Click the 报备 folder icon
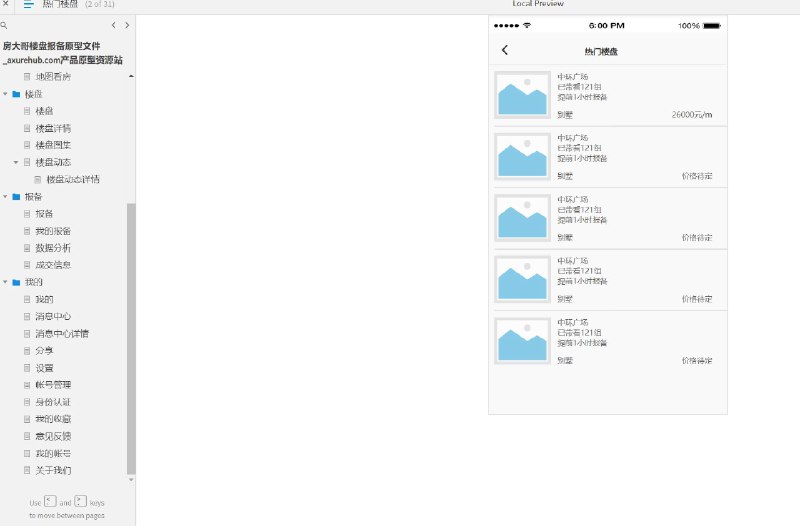Image resolution: width=800 pixels, height=526 pixels. coord(16,196)
